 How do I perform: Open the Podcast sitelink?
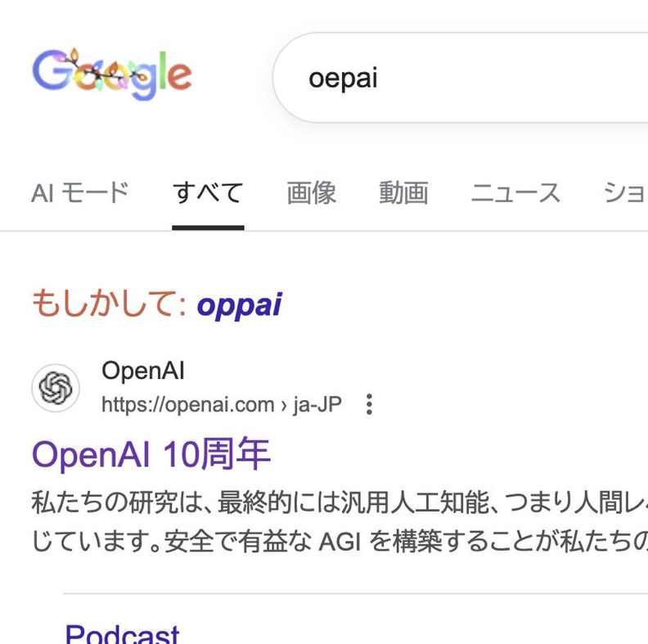tap(122, 633)
